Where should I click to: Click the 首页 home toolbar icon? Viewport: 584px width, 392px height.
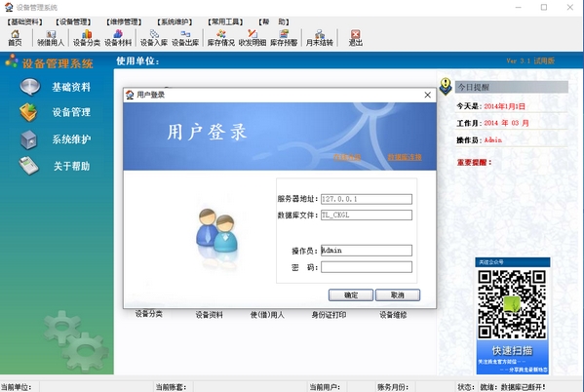tap(15, 38)
